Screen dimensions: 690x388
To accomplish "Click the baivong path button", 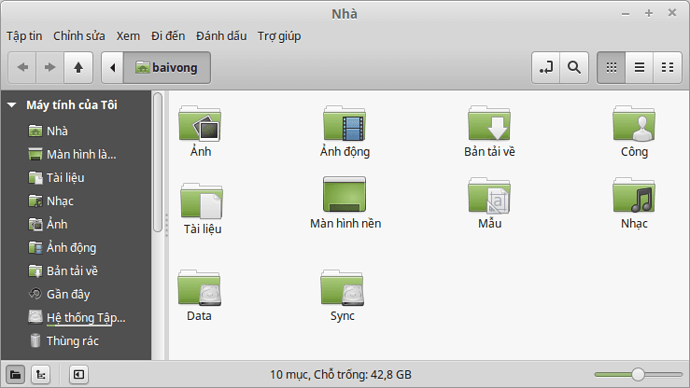I will pos(167,67).
